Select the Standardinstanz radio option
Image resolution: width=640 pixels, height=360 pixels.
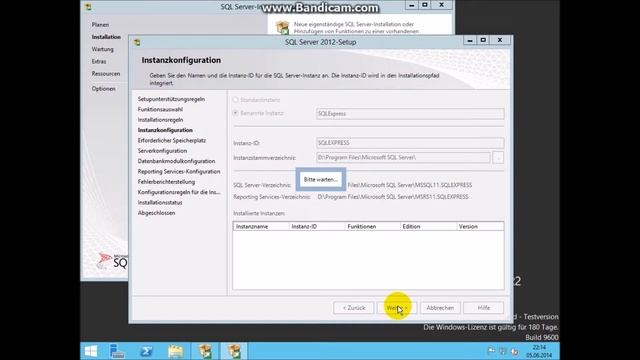pos(236,100)
